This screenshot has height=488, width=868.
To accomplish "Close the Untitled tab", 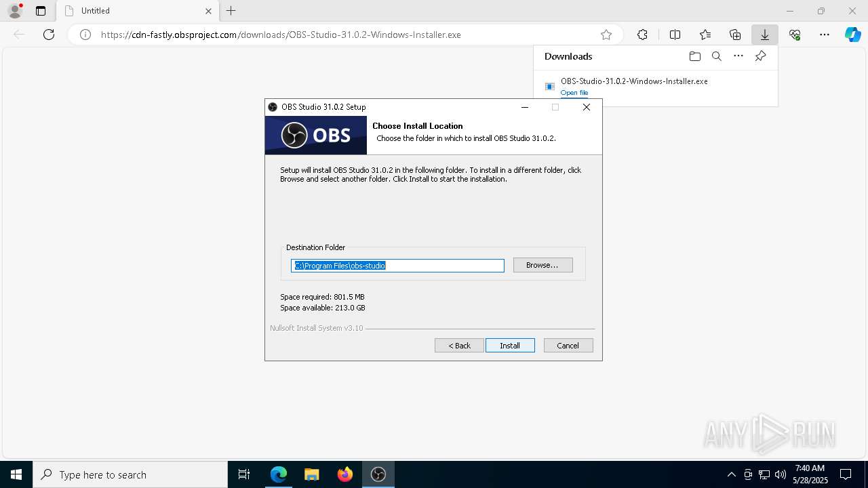I will [x=208, y=11].
